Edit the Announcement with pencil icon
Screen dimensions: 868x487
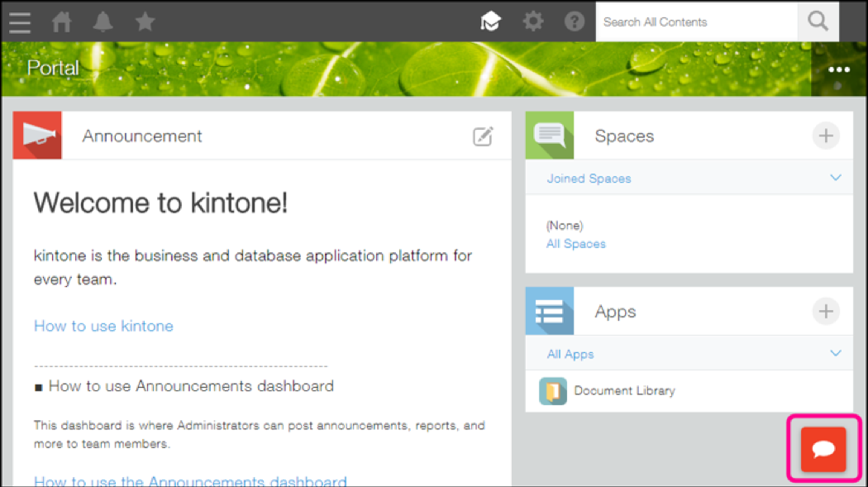(483, 136)
